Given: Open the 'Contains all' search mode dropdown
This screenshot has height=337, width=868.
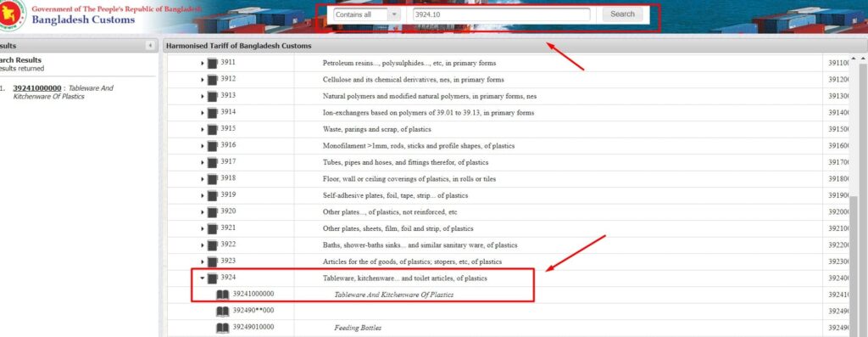Looking at the screenshot, I should coord(366,15).
